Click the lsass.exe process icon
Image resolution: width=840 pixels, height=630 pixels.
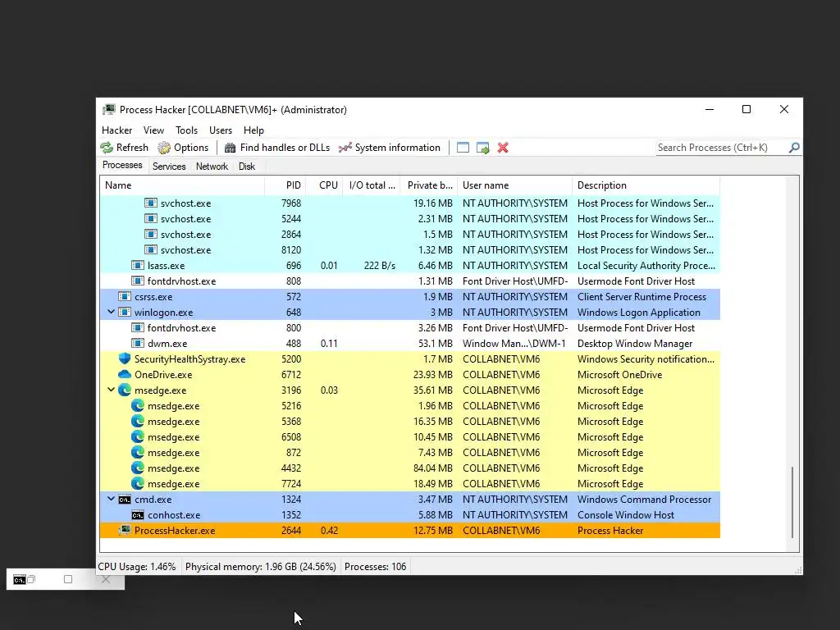tap(138, 265)
